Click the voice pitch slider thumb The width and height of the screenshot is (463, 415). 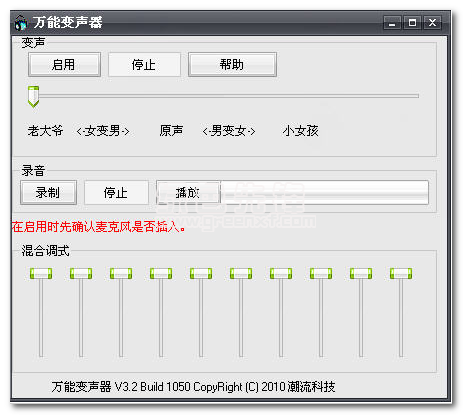[33, 97]
